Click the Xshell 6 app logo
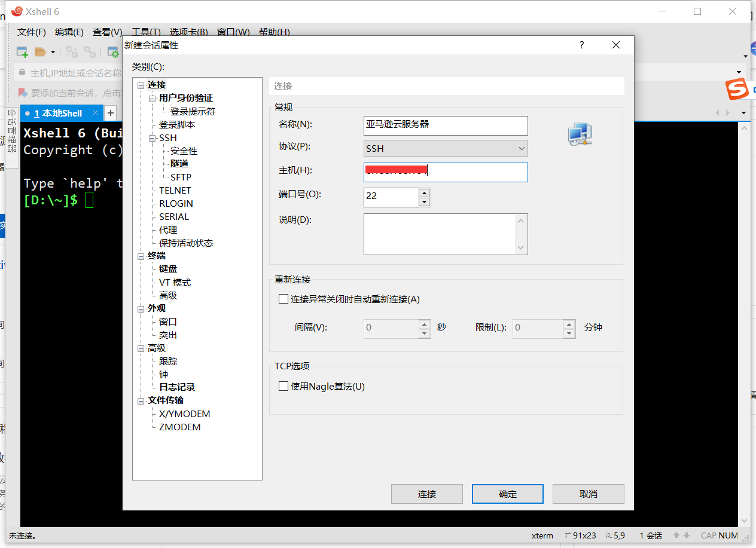The width and height of the screenshot is (756, 548). 16,11
